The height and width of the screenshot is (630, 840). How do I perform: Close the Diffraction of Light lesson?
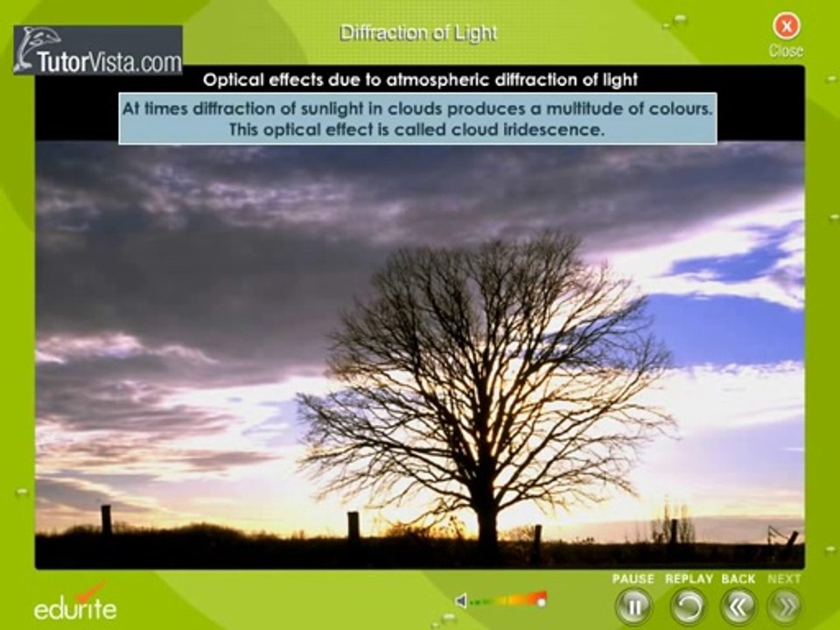tap(786, 25)
